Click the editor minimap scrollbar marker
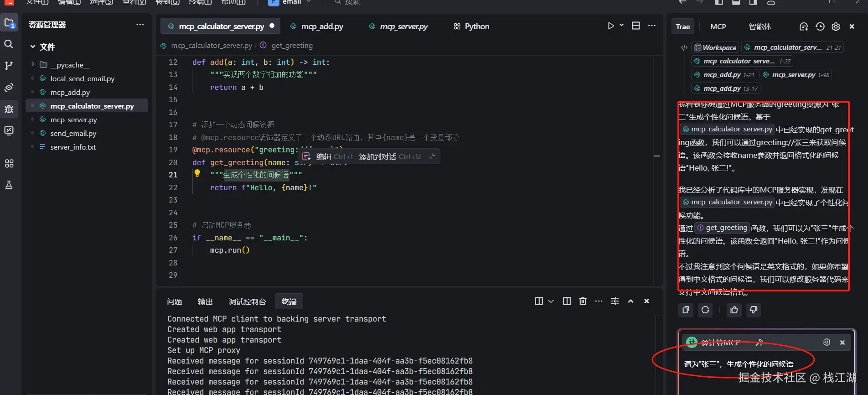Image resolution: width=868 pixels, height=395 pixels. [x=657, y=156]
